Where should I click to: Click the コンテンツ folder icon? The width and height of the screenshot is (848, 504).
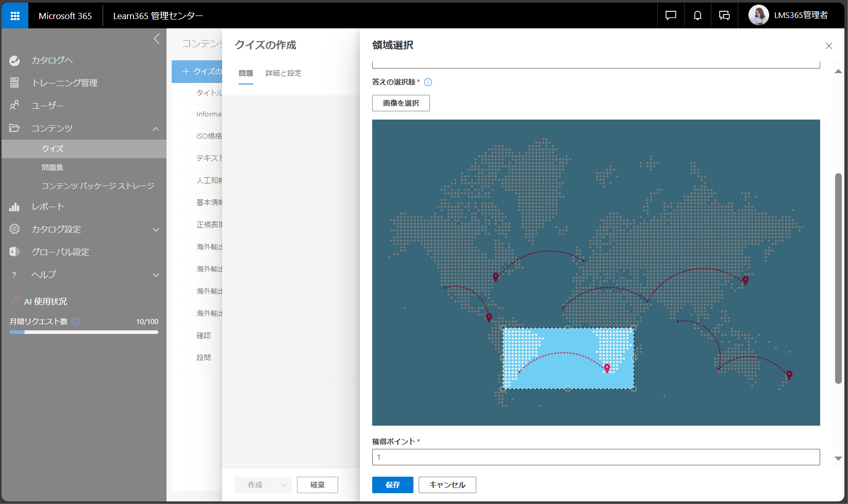[x=14, y=128]
